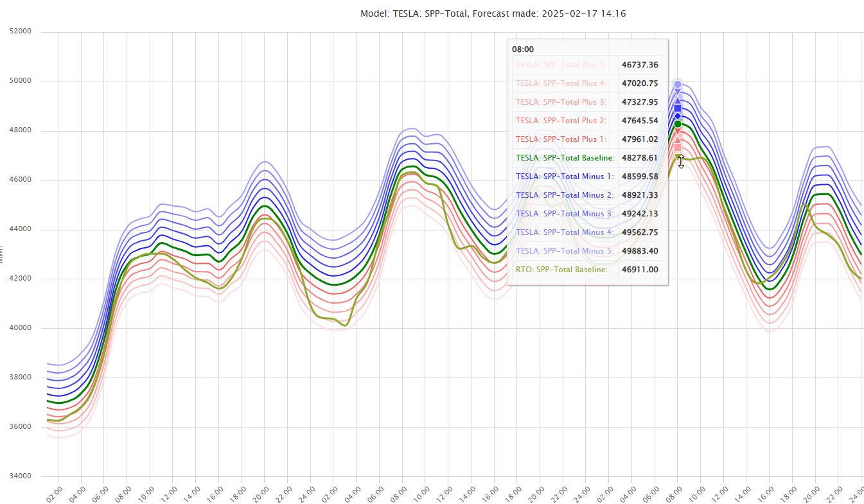864x504 pixels.
Task: Click the tooltip header '08:00'
Action: (x=522, y=49)
